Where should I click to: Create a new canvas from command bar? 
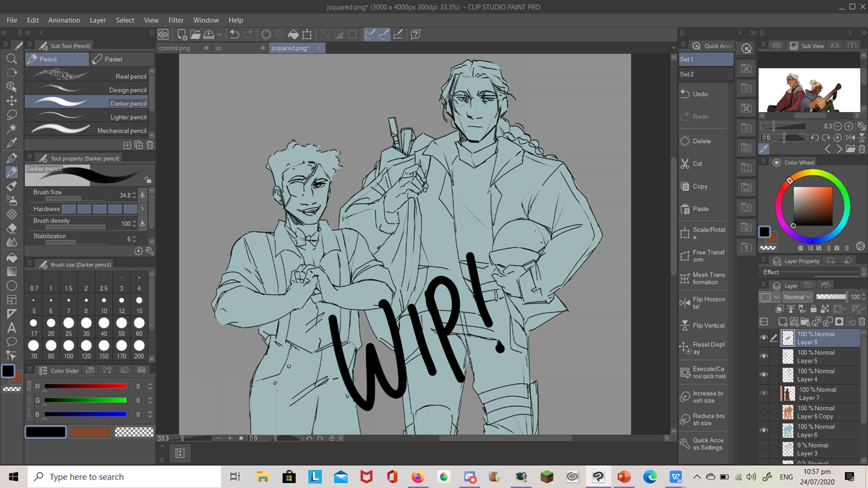pyautogui.click(x=182, y=34)
